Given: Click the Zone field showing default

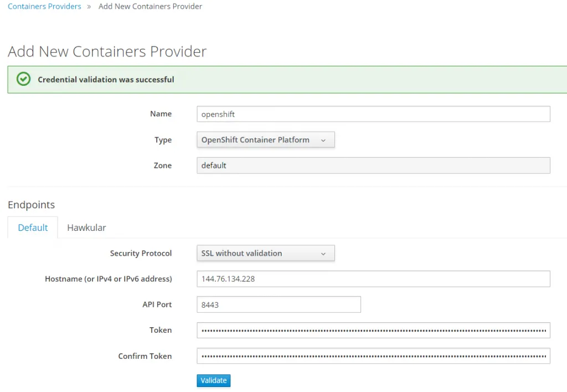Looking at the screenshot, I should click(373, 166).
